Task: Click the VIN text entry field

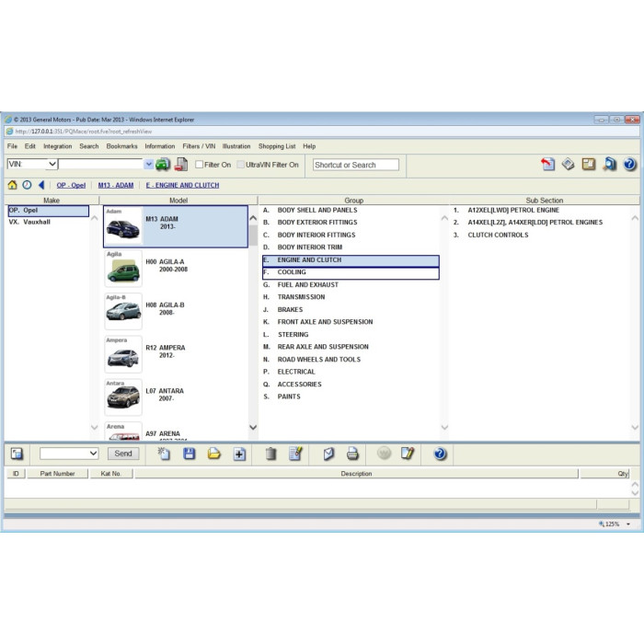Action: [100, 164]
